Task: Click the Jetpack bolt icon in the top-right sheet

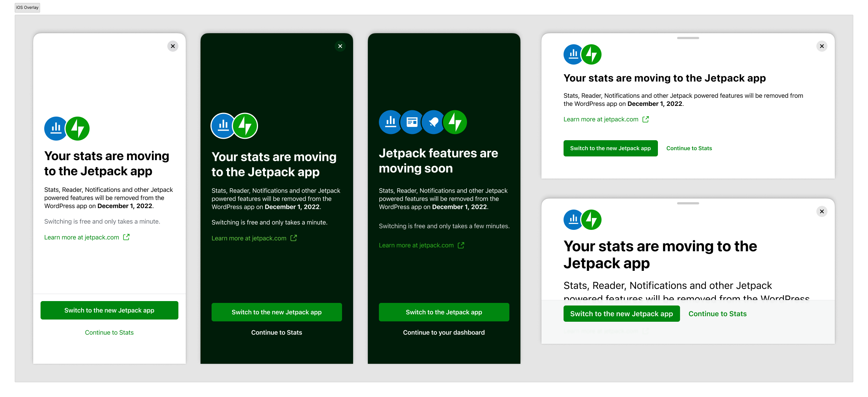Action: pos(592,55)
